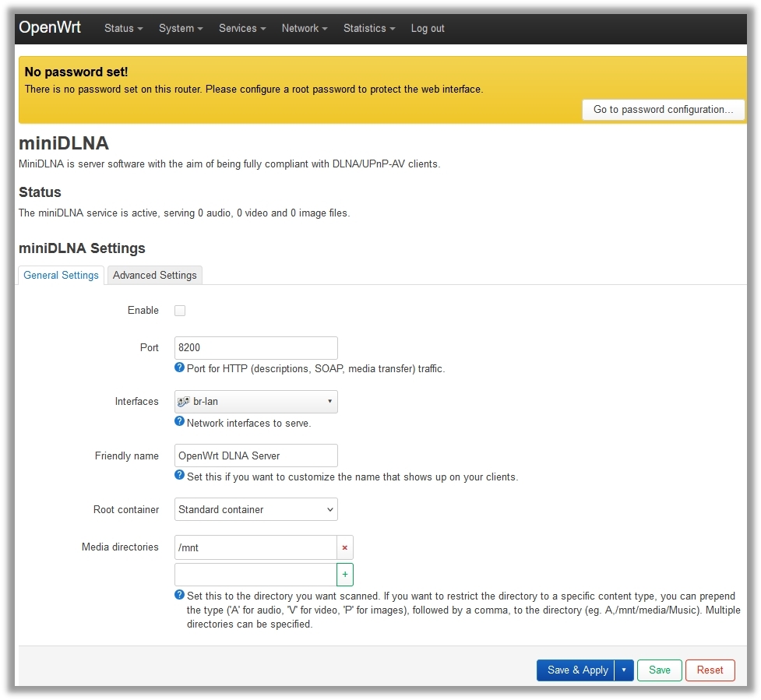Switch to the Advanced Settings tab
The width and height of the screenshot is (761, 700).
click(x=155, y=276)
